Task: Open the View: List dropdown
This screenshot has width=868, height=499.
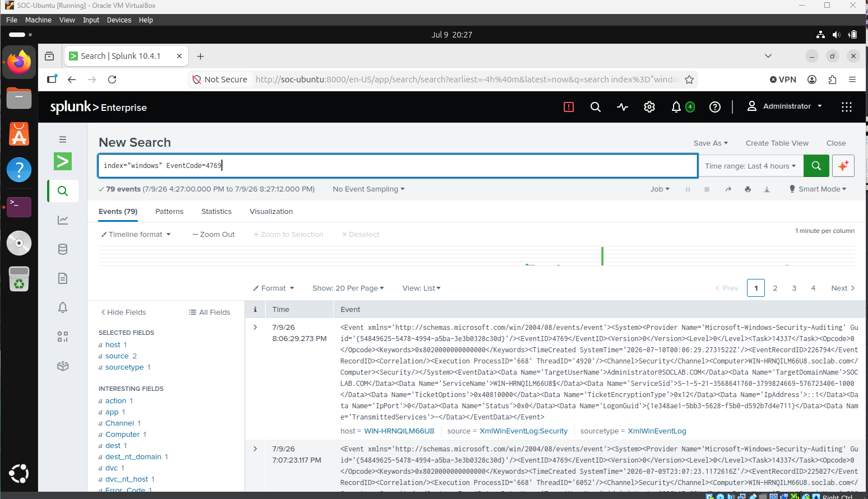Action: (421, 288)
